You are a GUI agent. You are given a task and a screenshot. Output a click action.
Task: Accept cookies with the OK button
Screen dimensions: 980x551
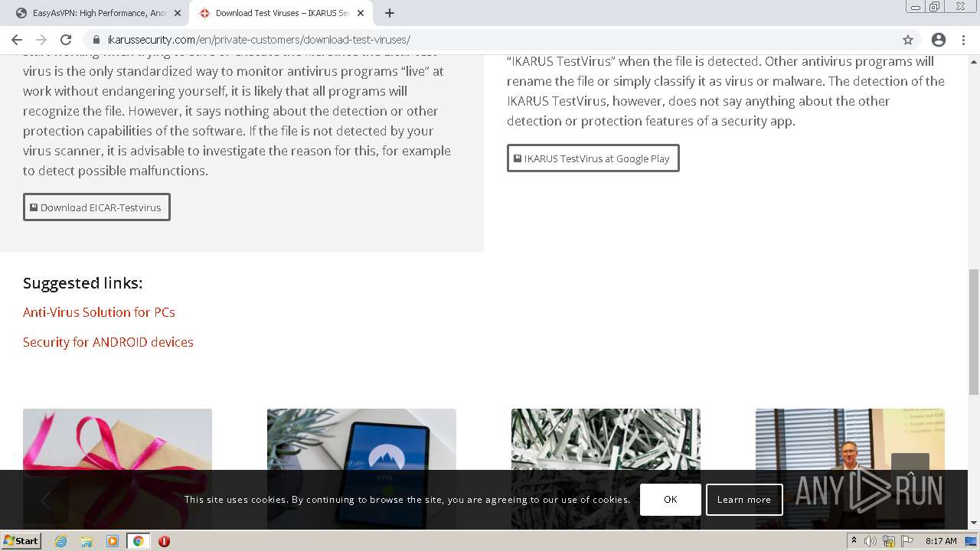(671, 499)
